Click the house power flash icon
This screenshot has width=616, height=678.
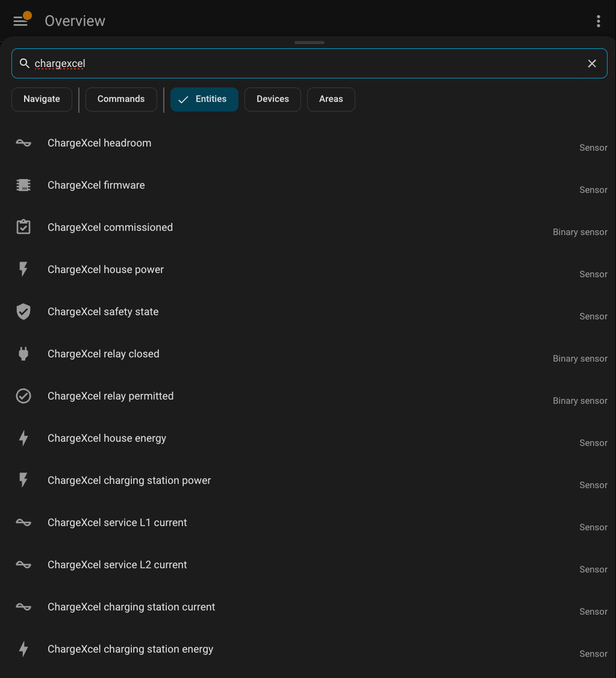(23, 269)
